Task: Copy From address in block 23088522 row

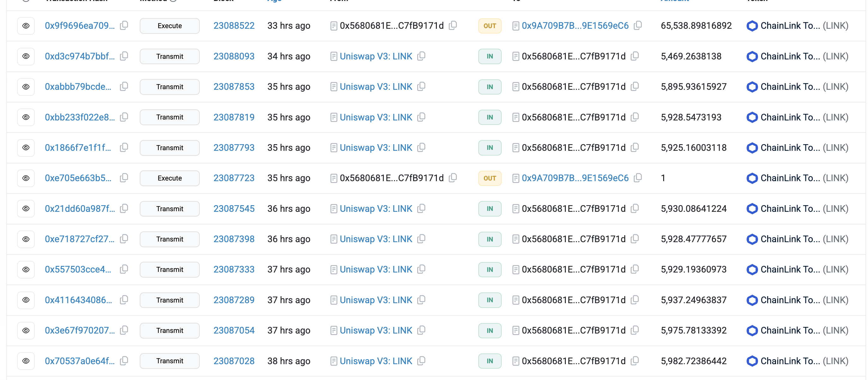Action: point(453,26)
